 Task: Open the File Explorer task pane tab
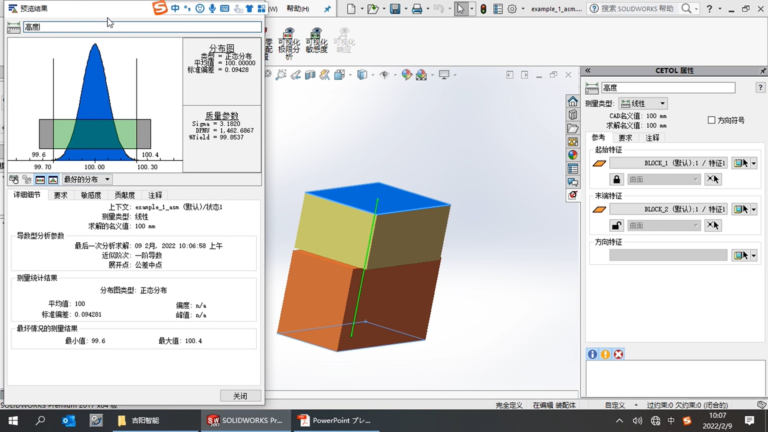point(573,128)
